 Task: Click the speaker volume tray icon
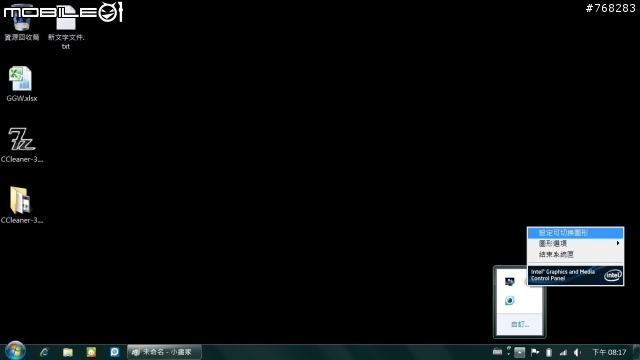(x=577, y=352)
